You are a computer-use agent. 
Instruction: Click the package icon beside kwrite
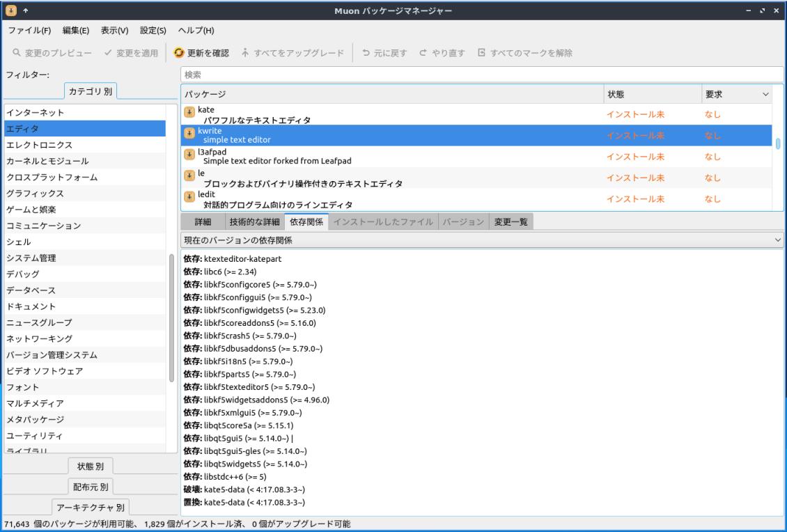tap(189, 133)
